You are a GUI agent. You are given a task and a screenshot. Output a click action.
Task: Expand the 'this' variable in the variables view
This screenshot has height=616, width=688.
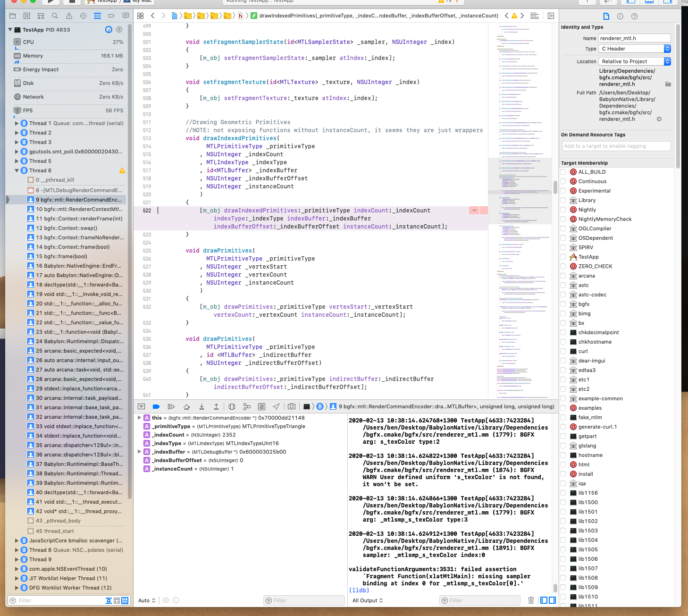(x=140, y=418)
